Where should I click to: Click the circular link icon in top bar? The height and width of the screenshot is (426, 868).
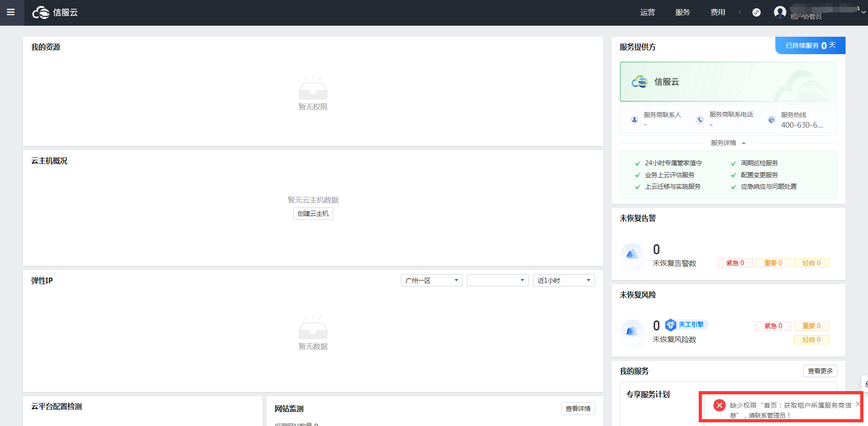pyautogui.click(x=757, y=12)
